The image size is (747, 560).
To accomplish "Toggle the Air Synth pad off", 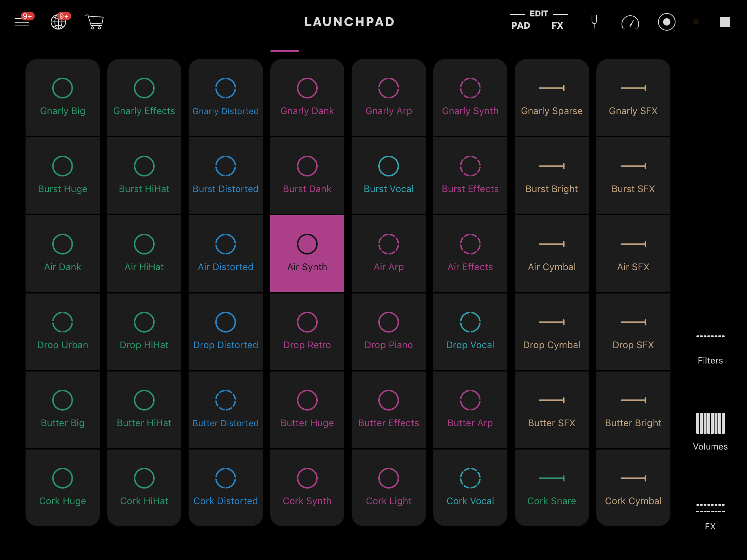I will pyautogui.click(x=307, y=253).
